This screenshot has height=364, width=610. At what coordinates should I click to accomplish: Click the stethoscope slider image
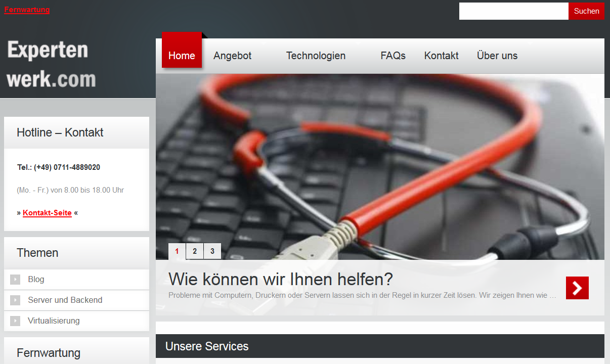point(380,167)
